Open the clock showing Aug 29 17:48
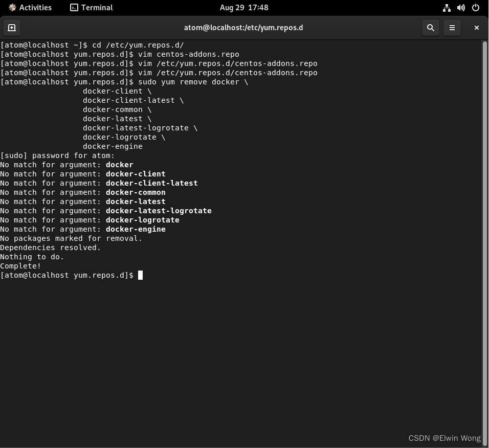This screenshot has width=489, height=448. point(244,8)
